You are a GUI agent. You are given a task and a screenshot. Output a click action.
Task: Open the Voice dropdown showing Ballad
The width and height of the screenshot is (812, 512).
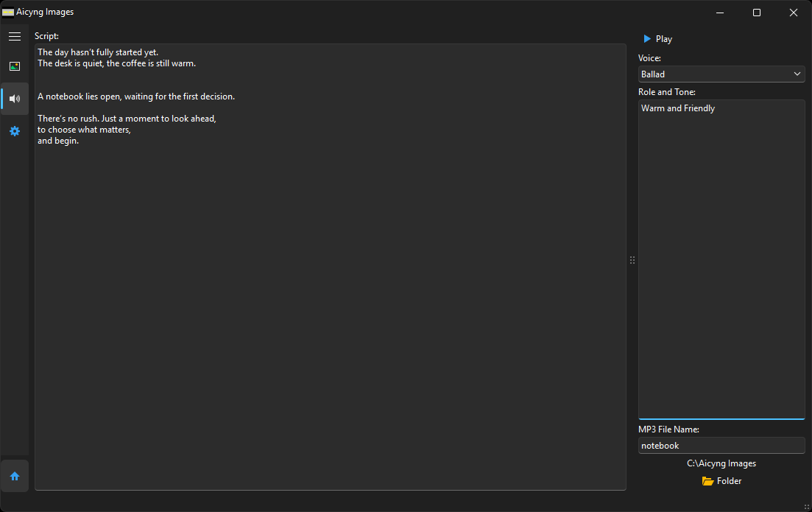pyautogui.click(x=714, y=74)
